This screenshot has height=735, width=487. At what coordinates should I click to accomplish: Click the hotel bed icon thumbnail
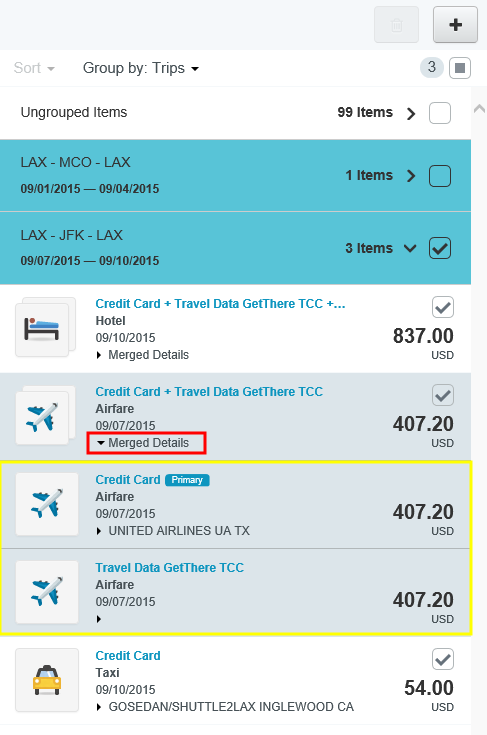click(x=42, y=329)
